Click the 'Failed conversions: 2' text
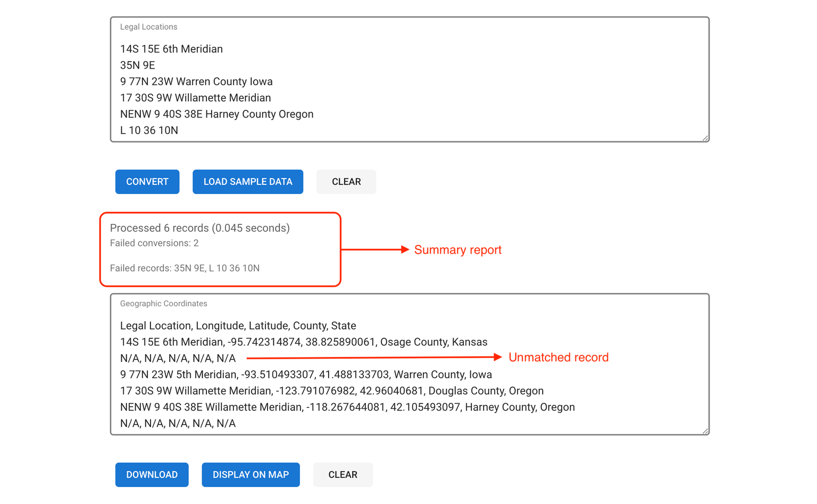The width and height of the screenshot is (817, 504). pos(154,243)
